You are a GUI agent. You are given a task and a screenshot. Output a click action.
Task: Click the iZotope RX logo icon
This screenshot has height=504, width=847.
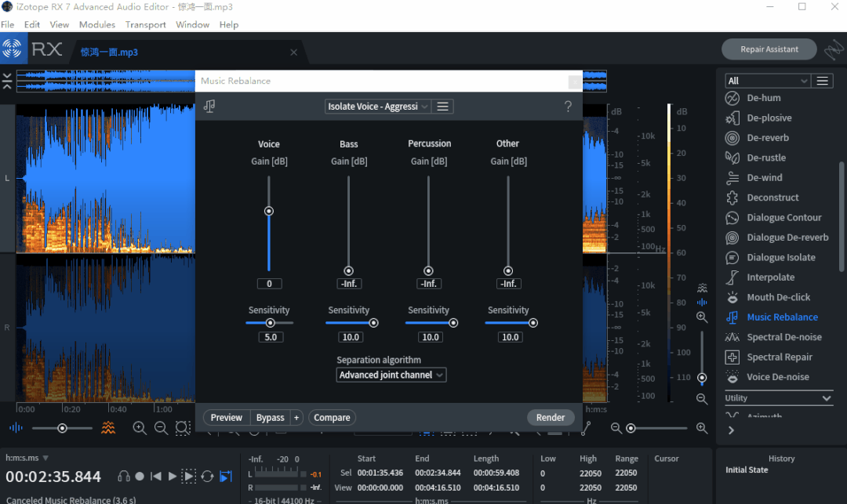click(x=12, y=49)
